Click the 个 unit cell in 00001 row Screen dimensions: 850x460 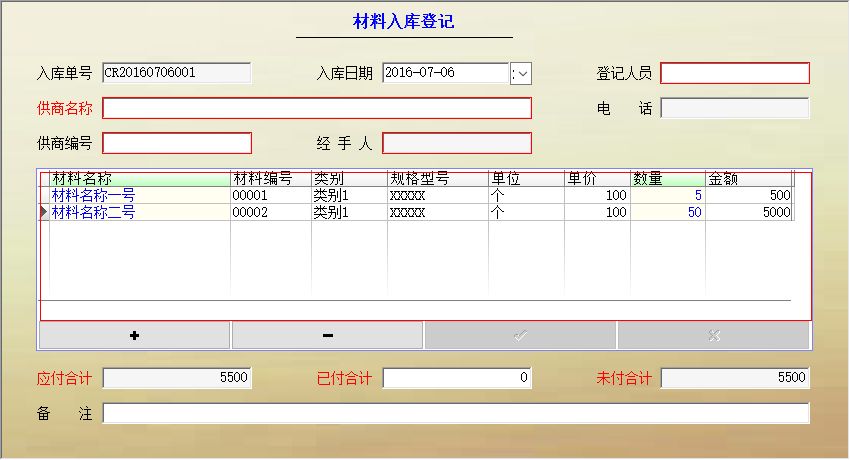(526, 195)
